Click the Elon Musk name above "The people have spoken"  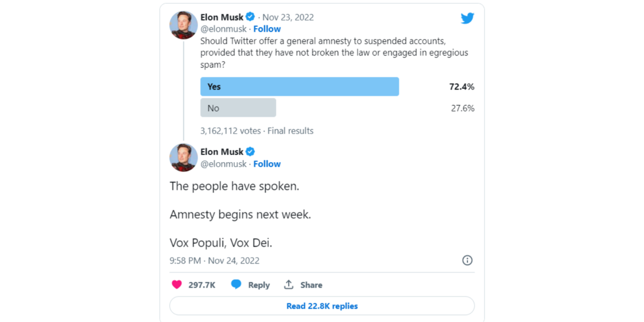(x=222, y=151)
